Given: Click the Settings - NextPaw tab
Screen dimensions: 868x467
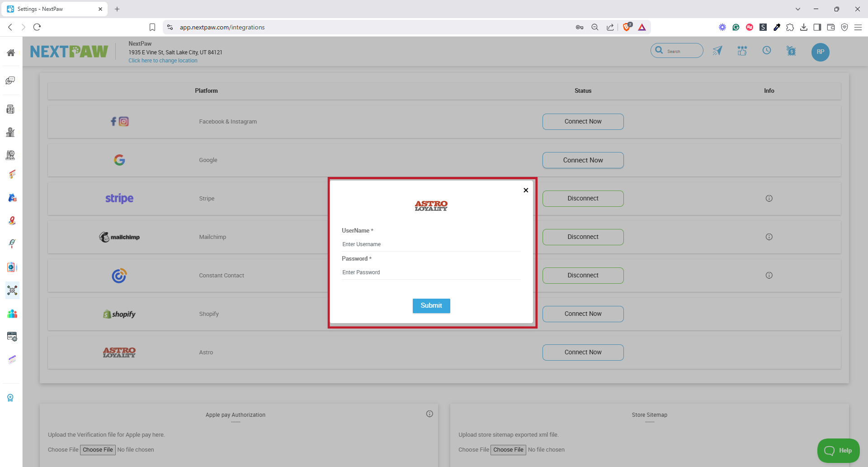Looking at the screenshot, I should click(x=55, y=9).
